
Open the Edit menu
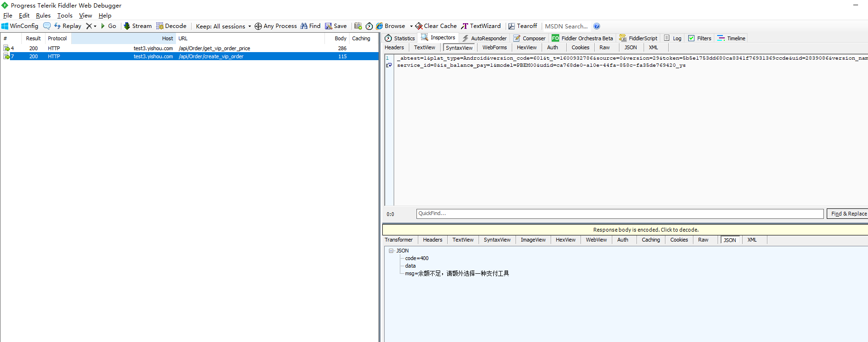tap(24, 16)
